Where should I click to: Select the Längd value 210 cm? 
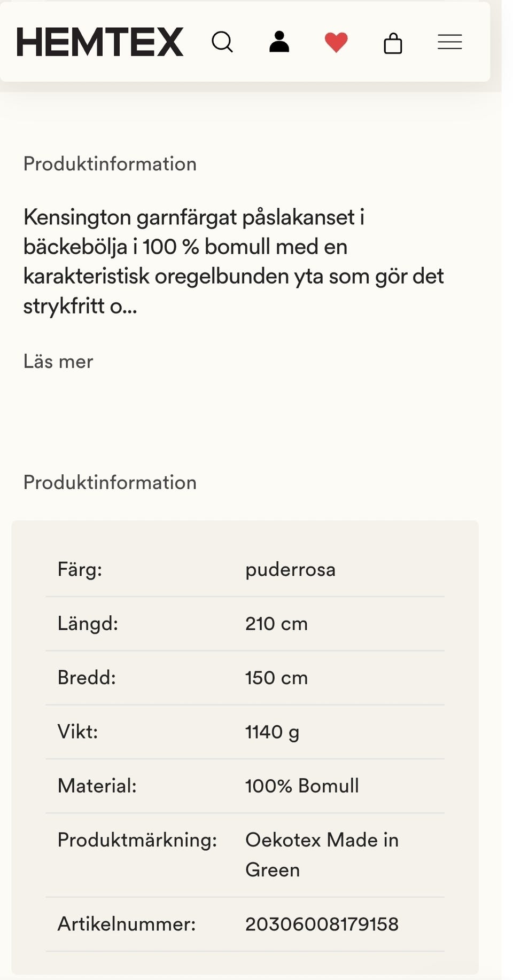277,624
